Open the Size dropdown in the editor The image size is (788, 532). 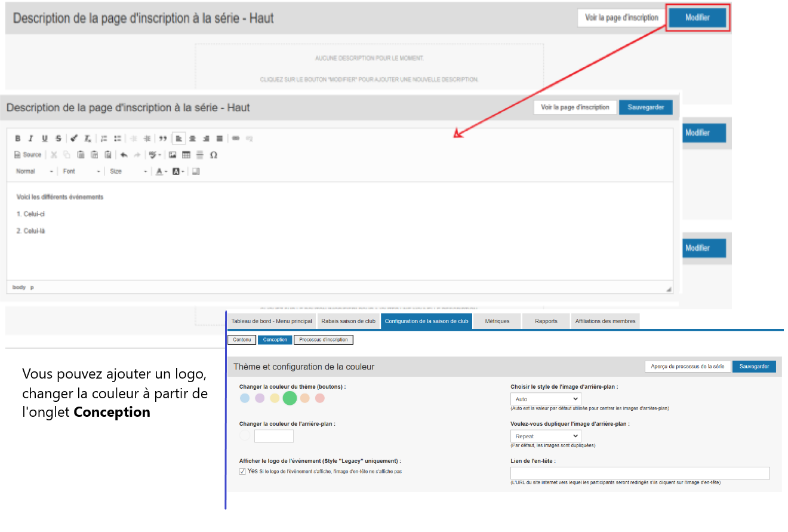[128, 171]
